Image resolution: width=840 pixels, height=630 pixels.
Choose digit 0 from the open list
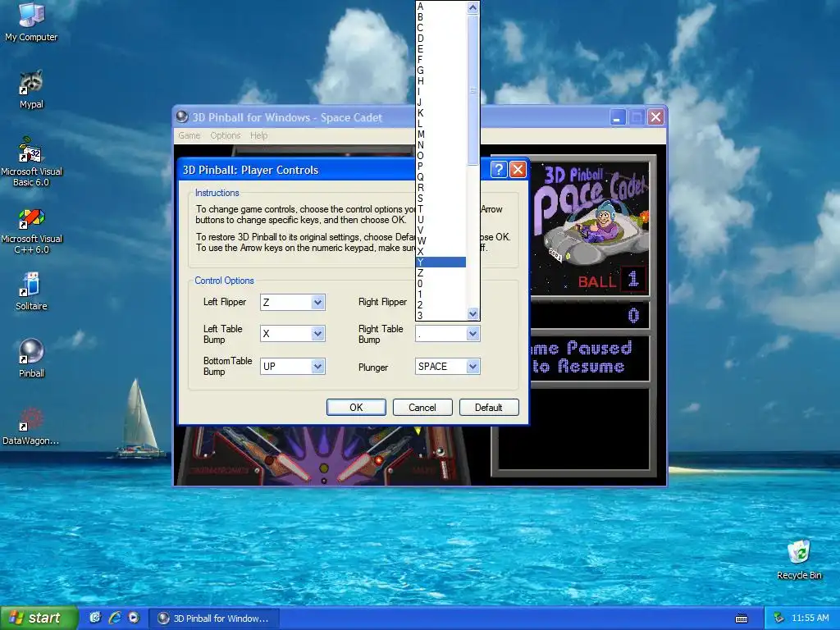pyautogui.click(x=441, y=283)
